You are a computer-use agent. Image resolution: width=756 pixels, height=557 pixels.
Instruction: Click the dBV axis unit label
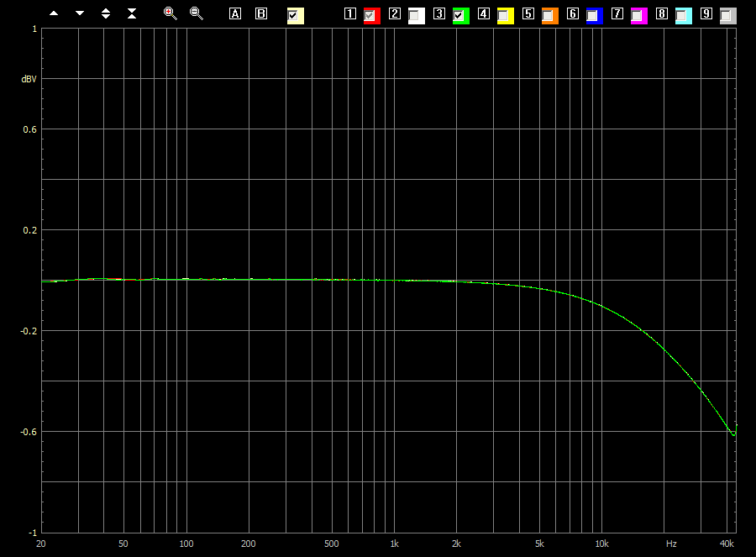tap(29, 79)
